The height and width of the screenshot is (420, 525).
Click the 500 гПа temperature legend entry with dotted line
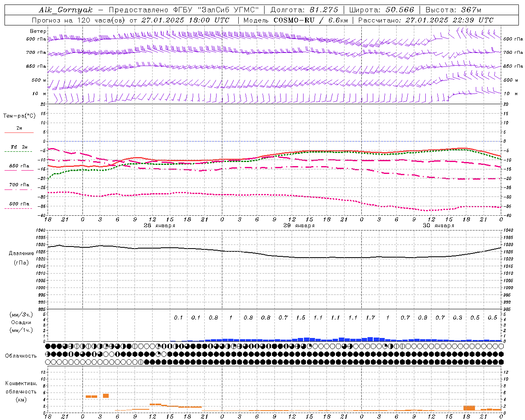point(19,204)
